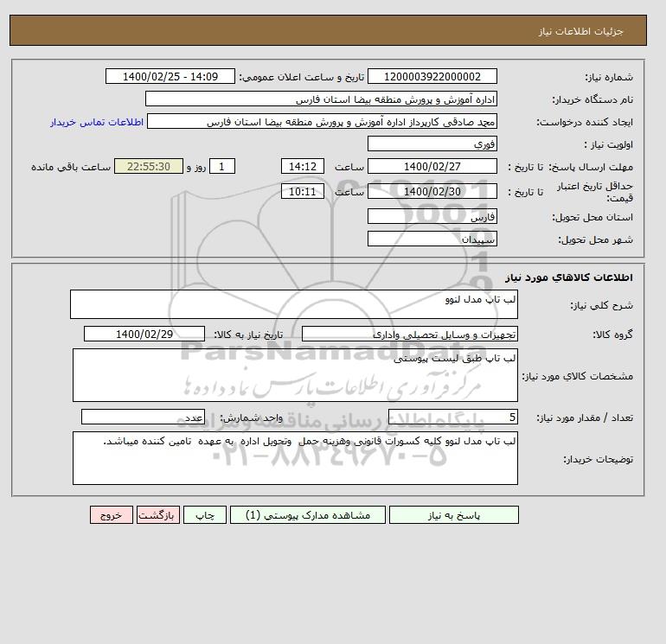Image resolution: width=666 pixels, height=644 pixels.
Task: Click the گروه کالا label
Action: pos(612,335)
